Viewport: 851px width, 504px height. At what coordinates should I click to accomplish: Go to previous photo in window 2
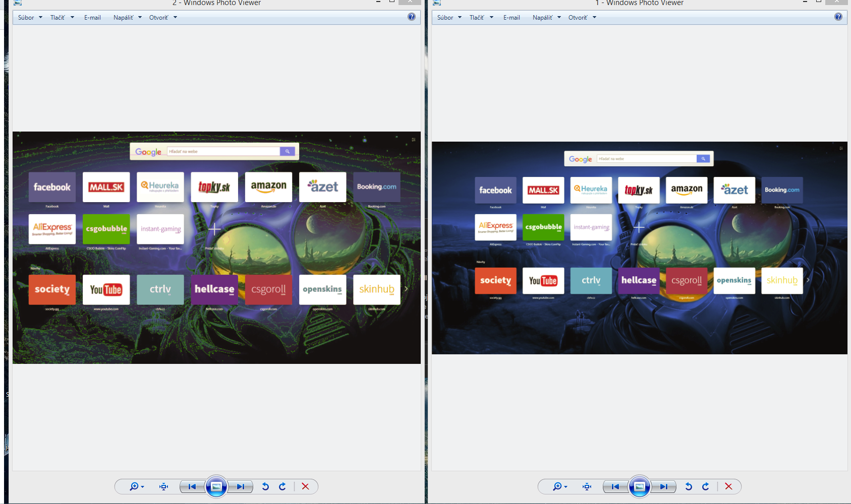pos(192,486)
